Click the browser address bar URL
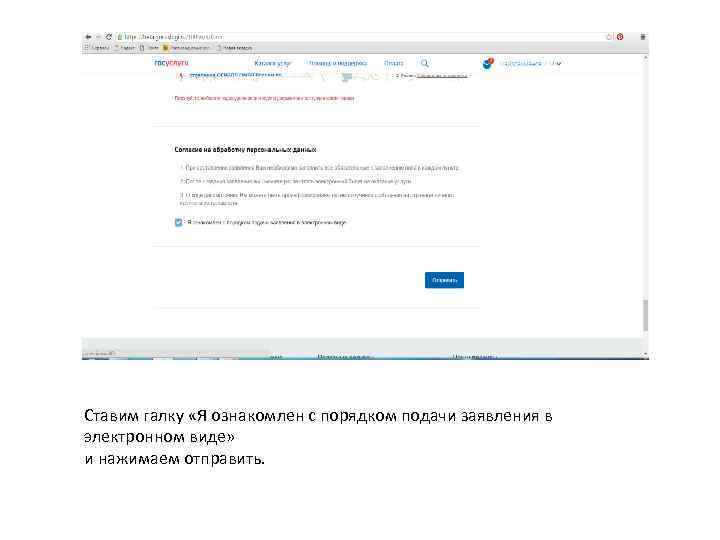The height and width of the screenshot is (540, 720). click(x=174, y=37)
